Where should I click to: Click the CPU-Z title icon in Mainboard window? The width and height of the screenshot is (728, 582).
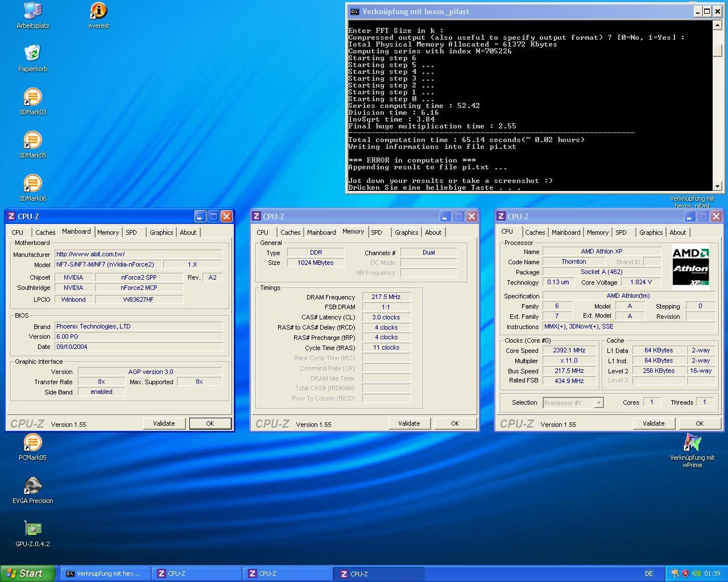click(x=11, y=217)
